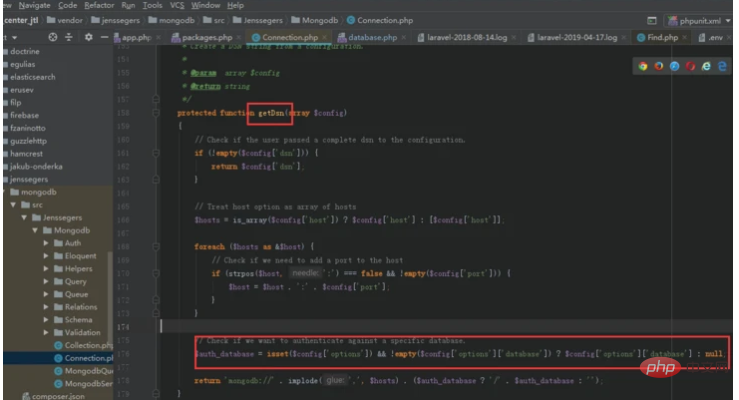Open file in Internet Explorer icon
The image size is (739, 400).
[706, 66]
